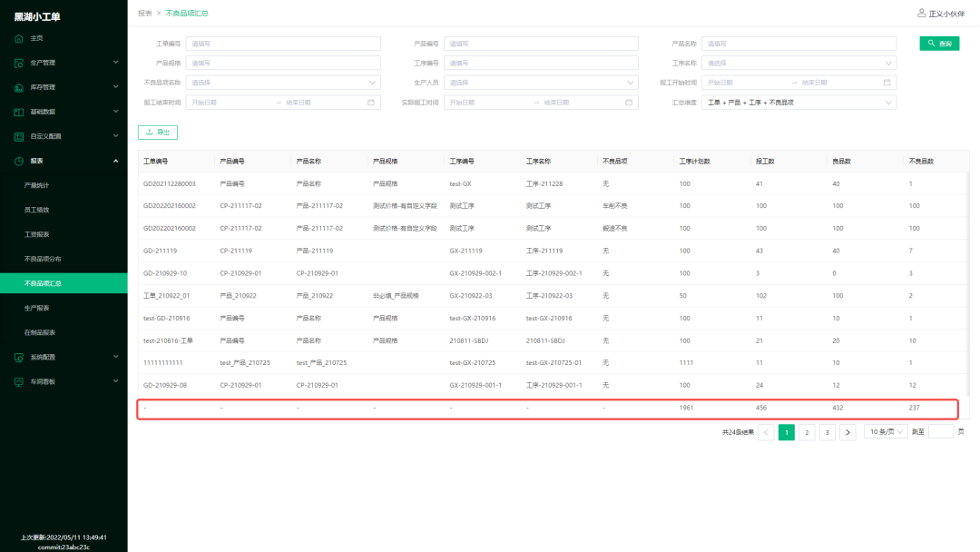The height and width of the screenshot is (552, 980).
Task: Change page size via 10 条/页 dropdown
Action: (886, 432)
